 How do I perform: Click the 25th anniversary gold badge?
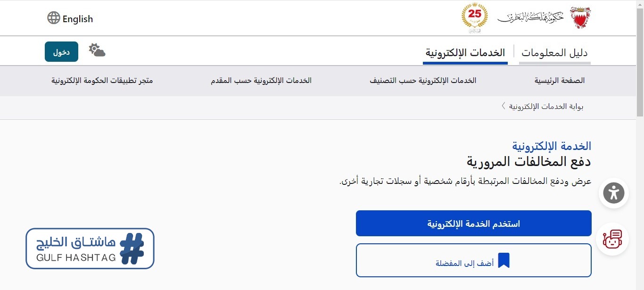click(x=475, y=18)
